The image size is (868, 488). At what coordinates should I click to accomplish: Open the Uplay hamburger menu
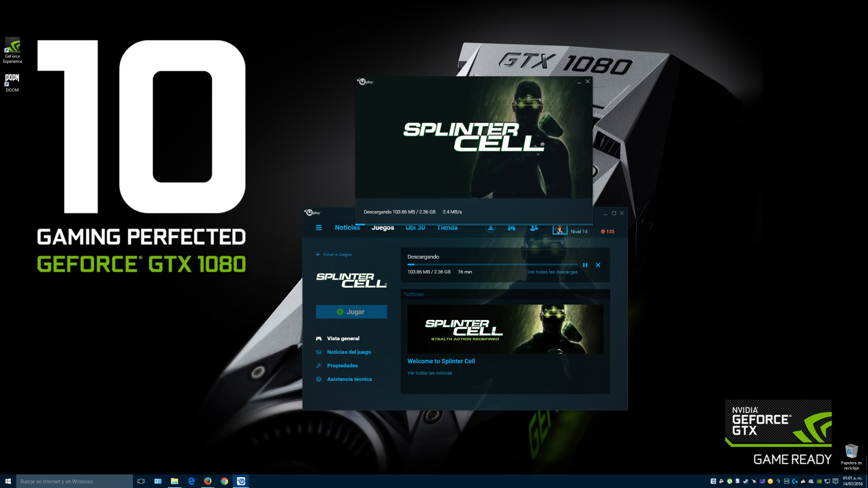click(x=318, y=228)
